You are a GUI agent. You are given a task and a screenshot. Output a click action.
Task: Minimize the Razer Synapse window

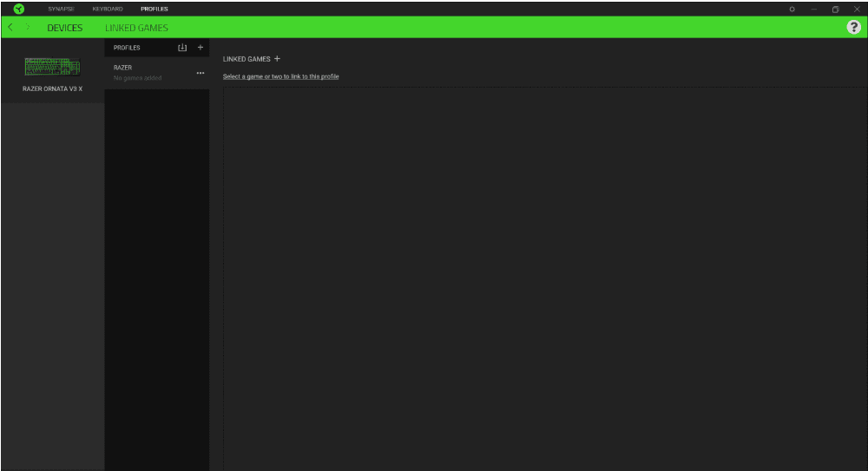pos(814,9)
